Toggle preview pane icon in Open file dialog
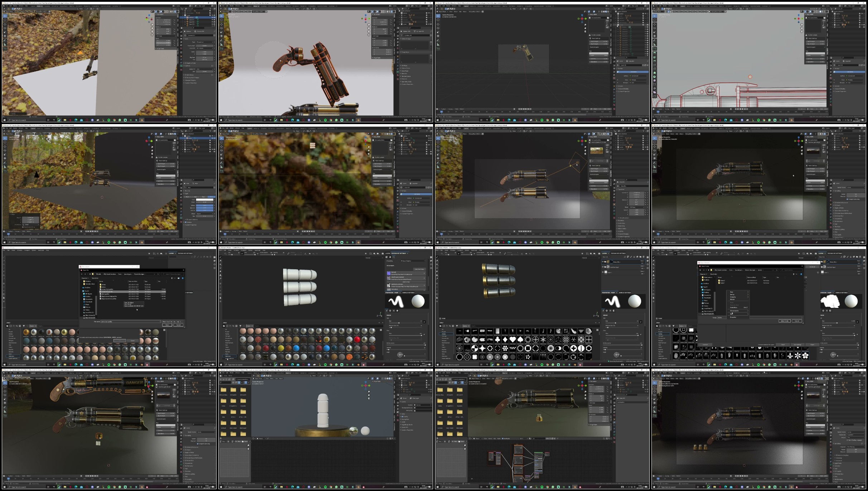The image size is (868, 491). (x=179, y=278)
